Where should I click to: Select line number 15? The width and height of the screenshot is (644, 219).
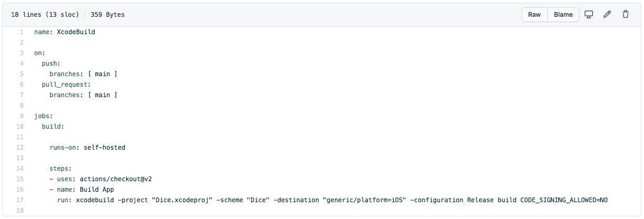coord(20,179)
